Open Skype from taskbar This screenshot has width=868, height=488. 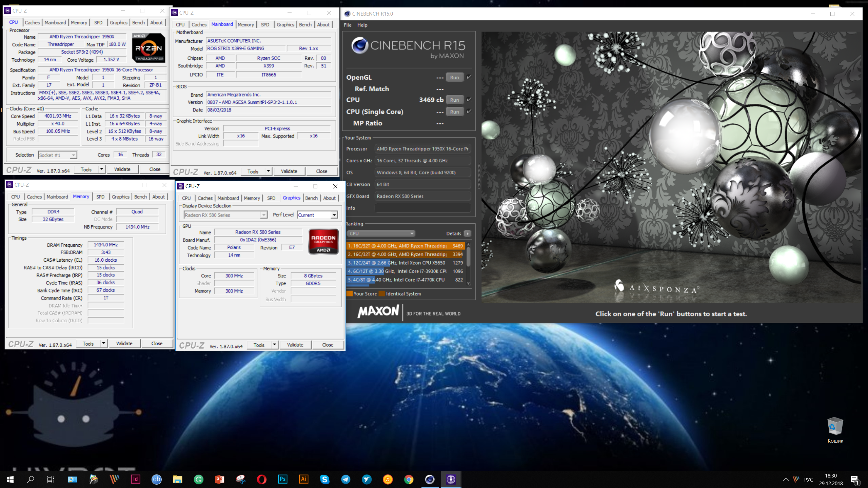324,480
